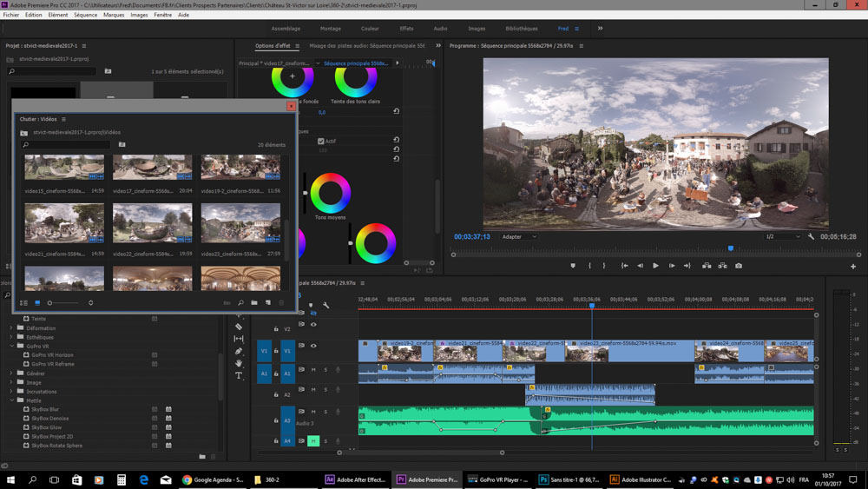Toggle the Actif checkbox in Effect Controls
This screenshot has width=868, height=489.
pos(321,141)
